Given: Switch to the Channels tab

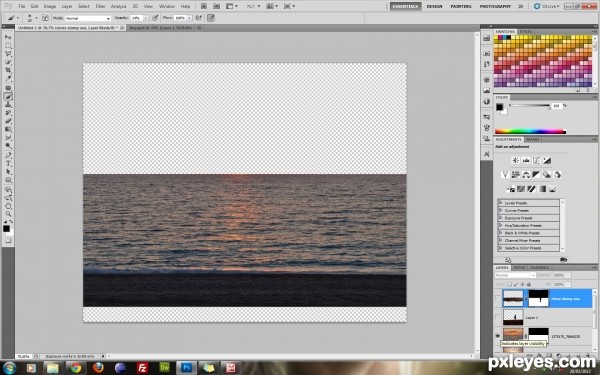Looking at the screenshot, I should pyautogui.click(x=540, y=267).
